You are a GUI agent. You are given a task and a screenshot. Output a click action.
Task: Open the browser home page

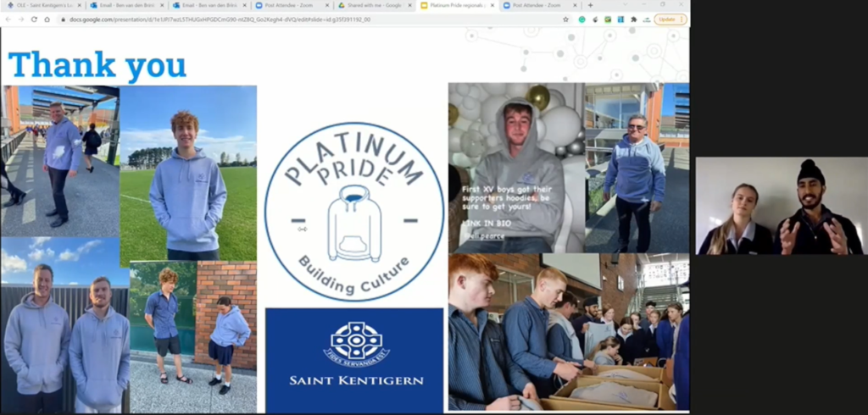click(47, 19)
